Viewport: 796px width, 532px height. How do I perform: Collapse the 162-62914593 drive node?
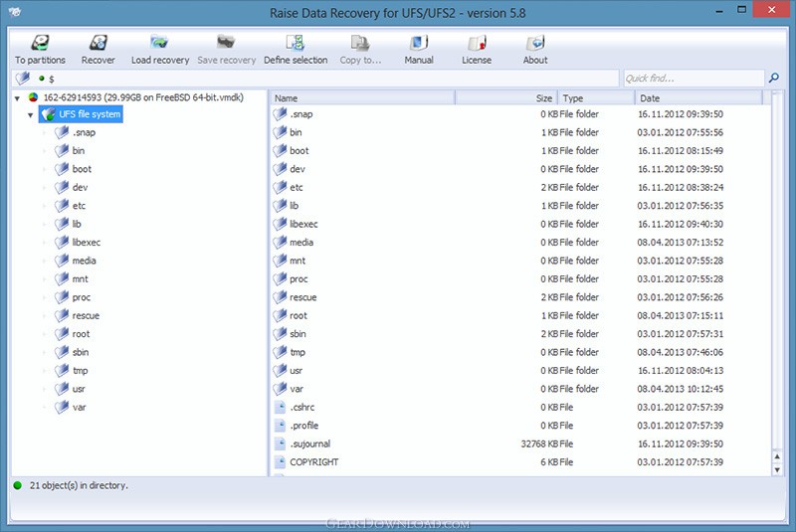click(x=18, y=98)
